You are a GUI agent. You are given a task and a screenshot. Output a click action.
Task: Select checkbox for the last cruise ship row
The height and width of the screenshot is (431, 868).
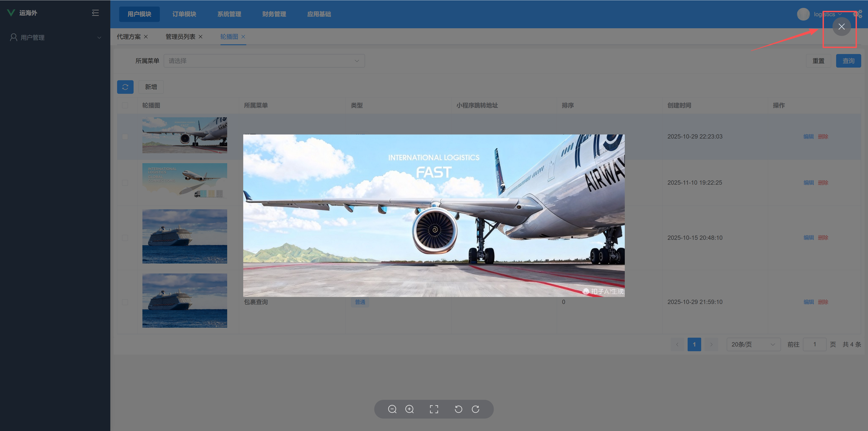[125, 302]
